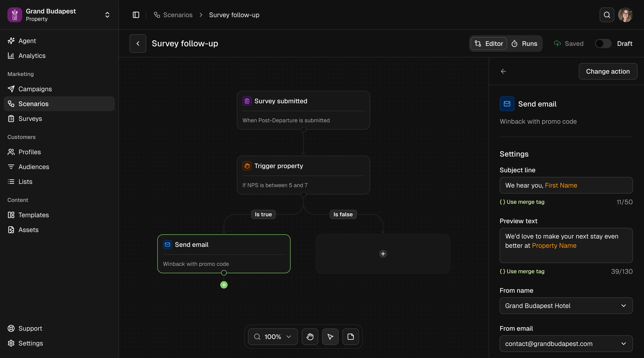This screenshot has width=644, height=358.
Task: Go to Analytics in the sidebar
Action: (59, 56)
